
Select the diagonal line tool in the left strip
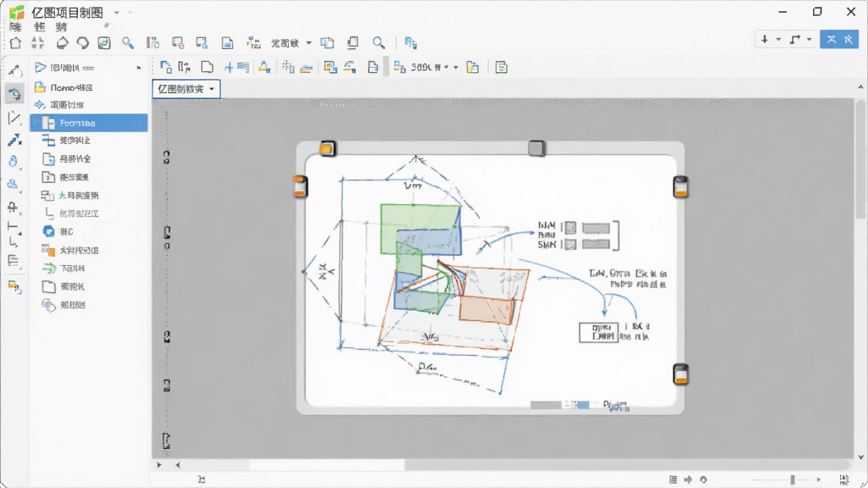[x=14, y=118]
